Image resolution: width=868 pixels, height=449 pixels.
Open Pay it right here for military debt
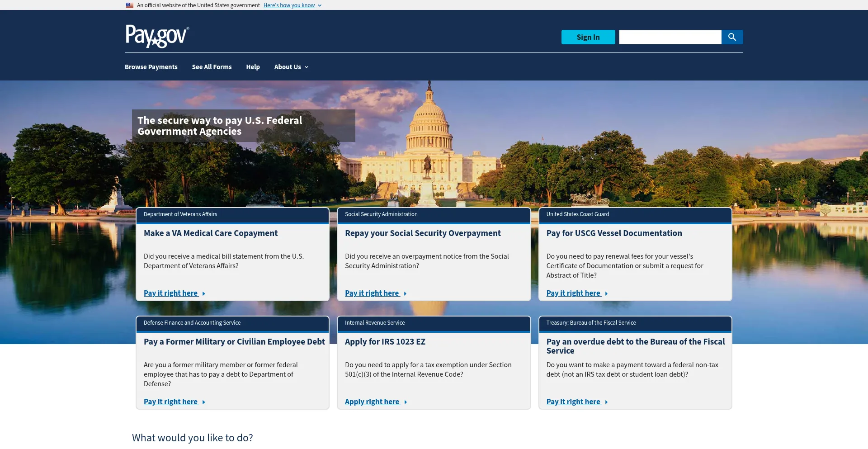click(x=171, y=402)
